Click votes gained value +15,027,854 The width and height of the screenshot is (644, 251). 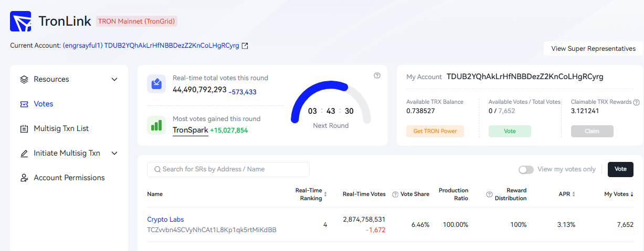pos(229,130)
